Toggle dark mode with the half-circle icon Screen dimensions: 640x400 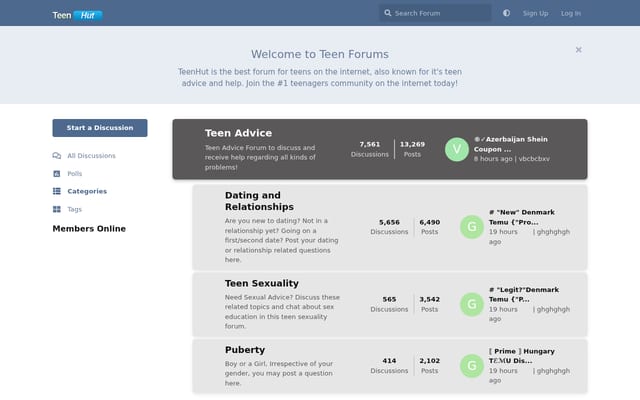[506, 13]
